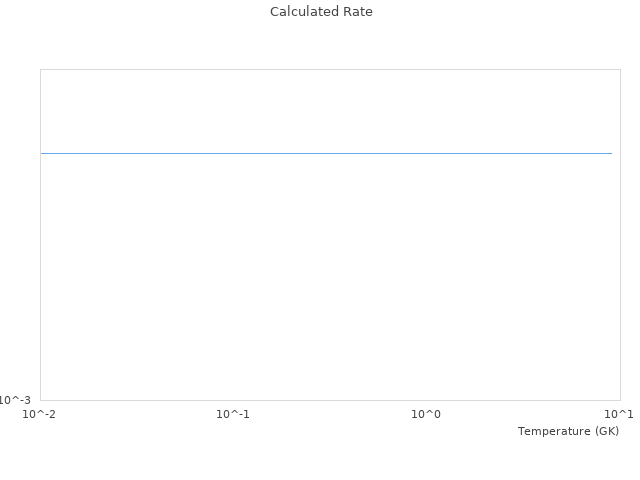Select the 10^-1 x-axis tick label
Screen dimensions: 640x480
coord(233,413)
